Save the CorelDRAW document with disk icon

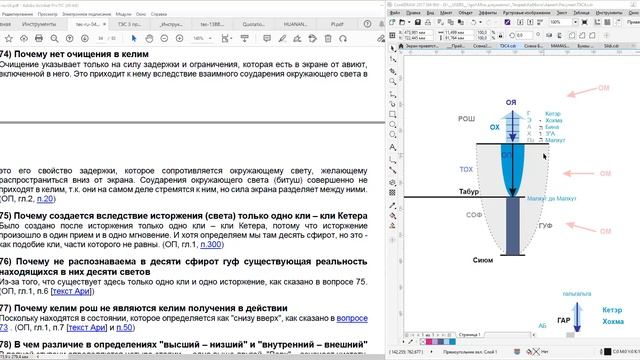click(x=418, y=22)
